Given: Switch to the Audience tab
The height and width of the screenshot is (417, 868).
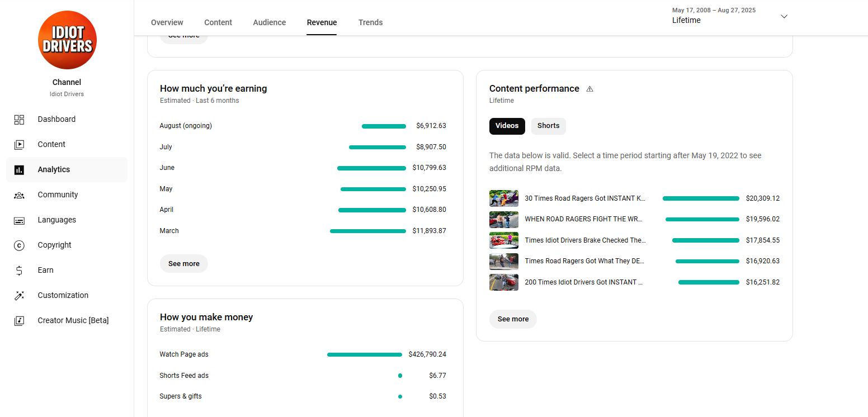Looking at the screenshot, I should (x=269, y=22).
